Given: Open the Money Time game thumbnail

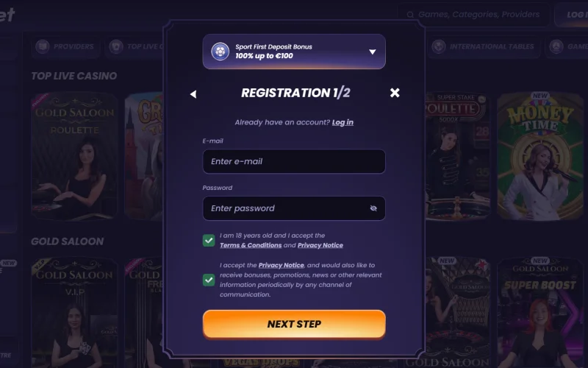Looking at the screenshot, I should (x=540, y=156).
